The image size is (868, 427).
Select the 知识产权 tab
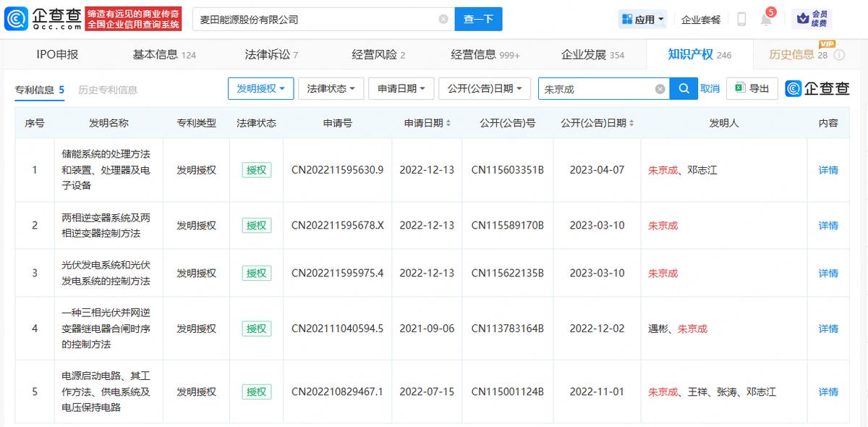(x=699, y=54)
